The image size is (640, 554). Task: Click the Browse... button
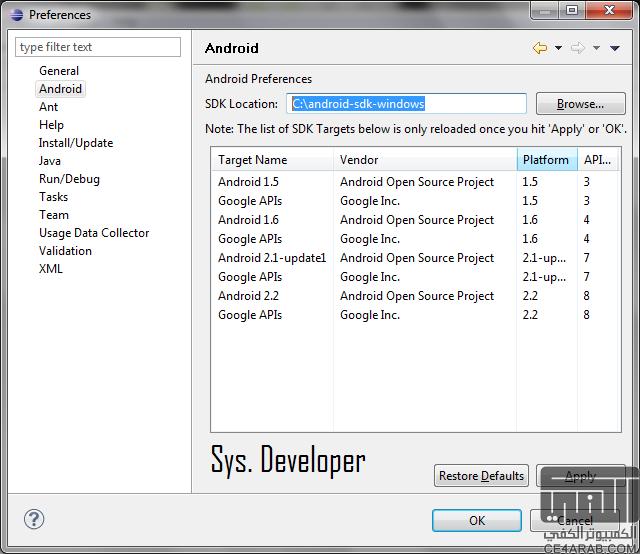pyautogui.click(x=580, y=104)
